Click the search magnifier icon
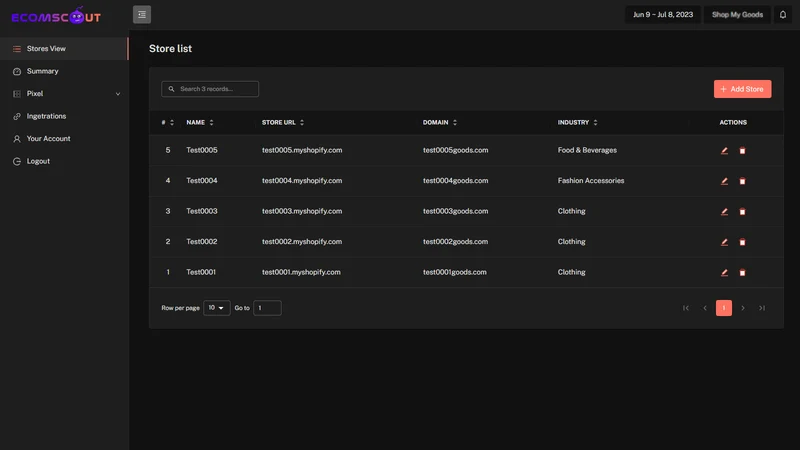Screen dimensions: 800x450 click(x=171, y=89)
